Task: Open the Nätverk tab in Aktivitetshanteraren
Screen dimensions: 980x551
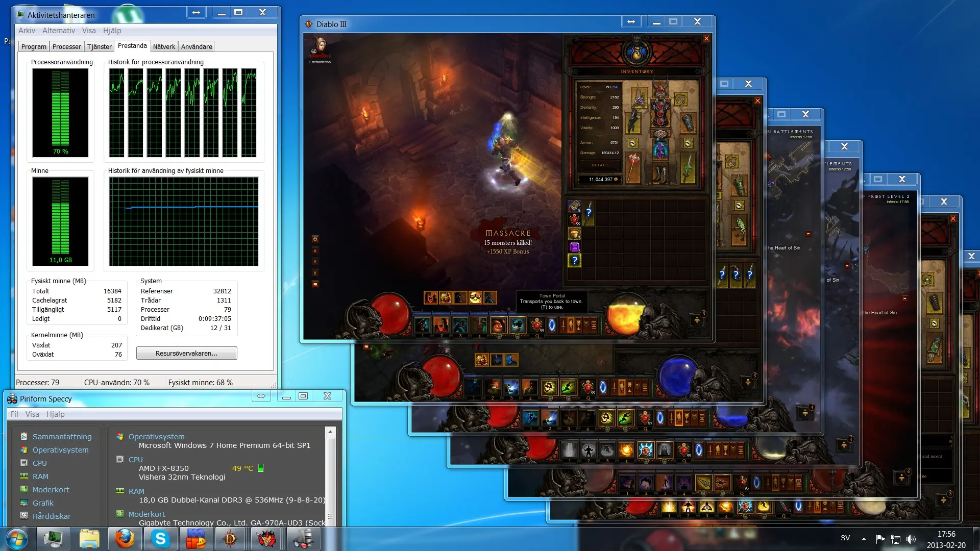Action: point(164,46)
